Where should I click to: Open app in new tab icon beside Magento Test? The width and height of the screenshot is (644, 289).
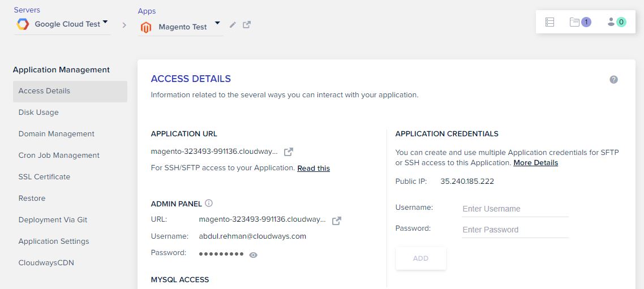point(246,25)
